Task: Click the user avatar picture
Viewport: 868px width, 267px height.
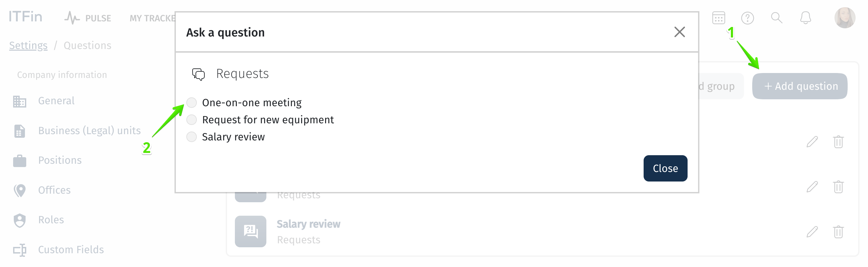Action: coord(844,17)
